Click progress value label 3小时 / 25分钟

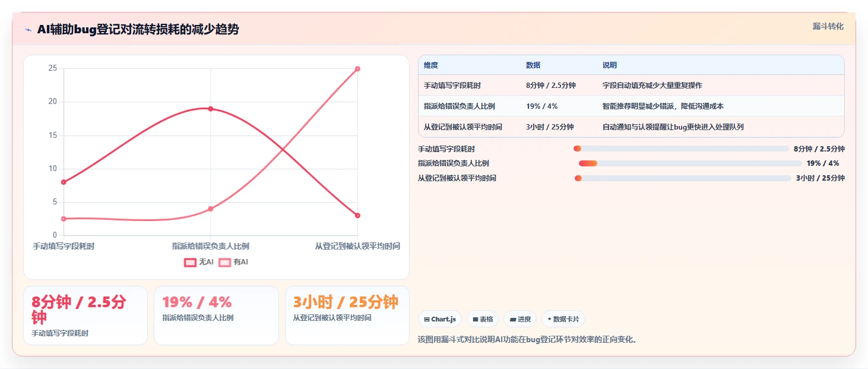tap(821, 178)
